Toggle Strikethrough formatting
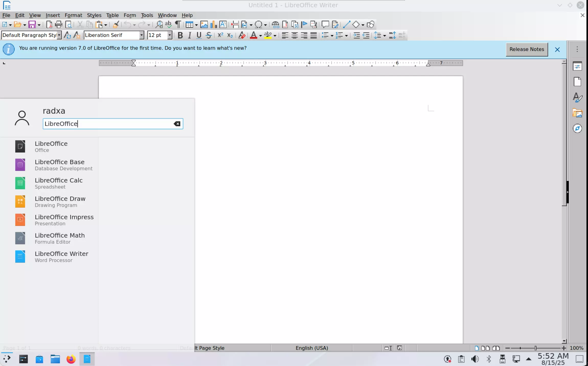Viewport: 588px width, 366px height. point(209,35)
